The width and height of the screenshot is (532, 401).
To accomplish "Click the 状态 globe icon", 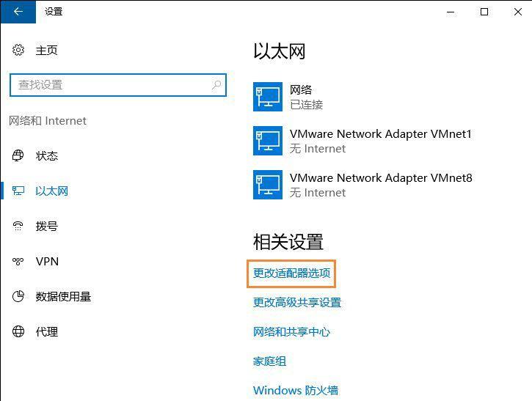I will pos(18,156).
